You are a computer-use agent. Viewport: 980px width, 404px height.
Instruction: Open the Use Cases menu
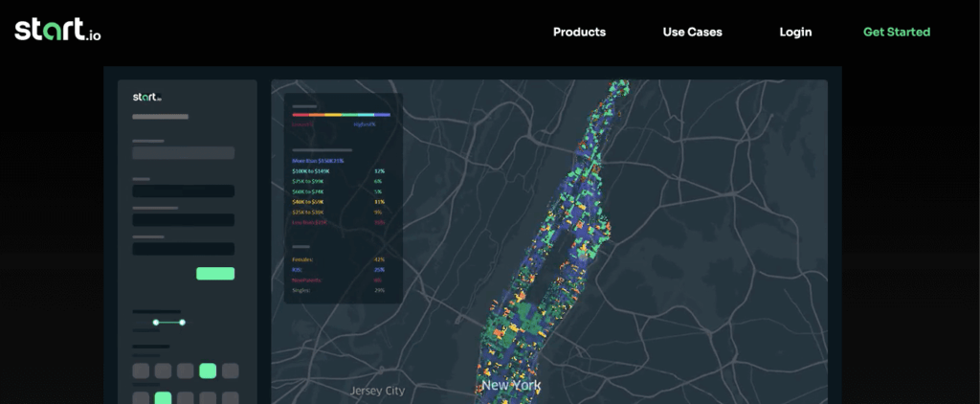pyautogui.click(x=692, y=32)
